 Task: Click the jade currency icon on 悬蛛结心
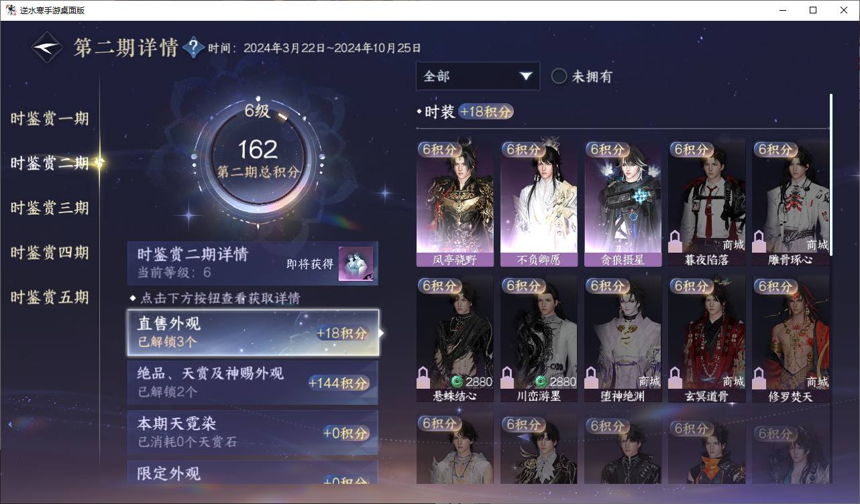coord(457,381)
